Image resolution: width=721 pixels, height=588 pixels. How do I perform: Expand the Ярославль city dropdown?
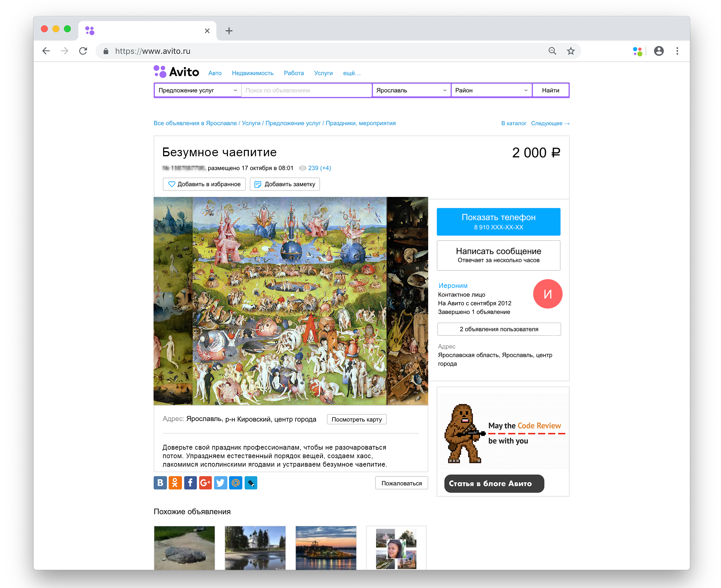coord(411,90)
